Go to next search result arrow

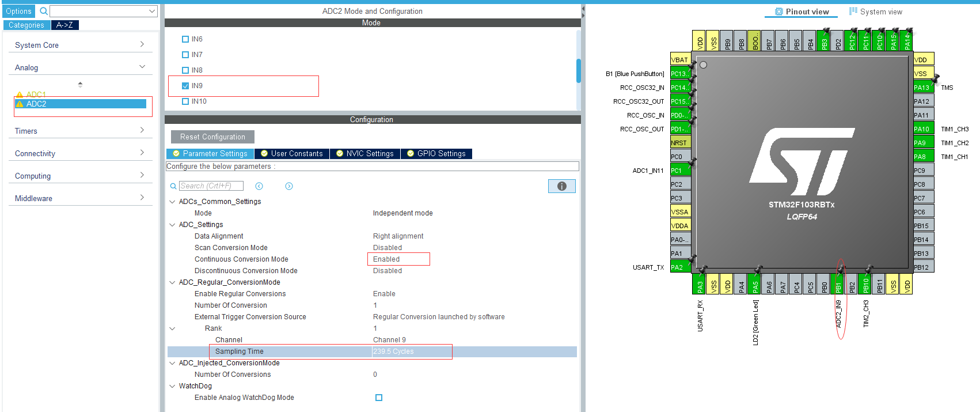click(289, 186)
